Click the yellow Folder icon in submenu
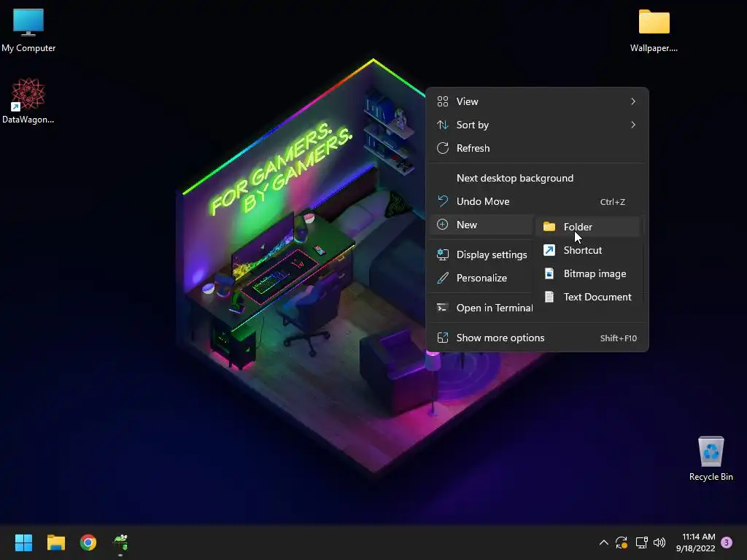 (x=549, y=227)
